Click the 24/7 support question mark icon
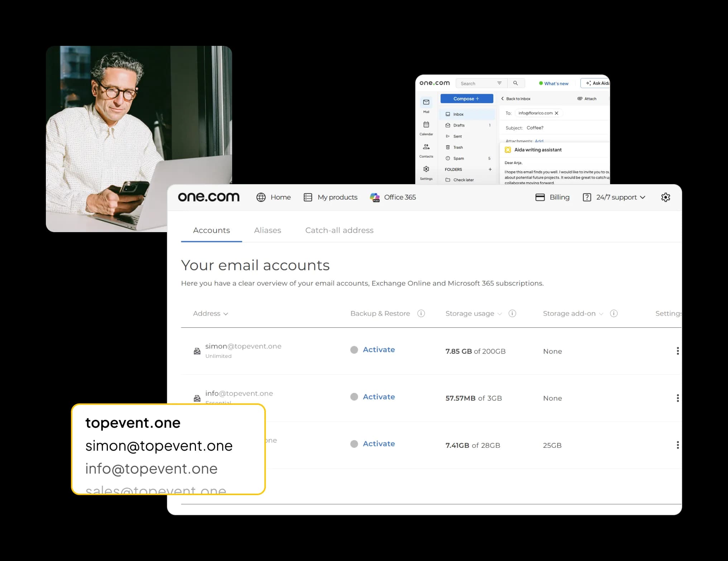728x561 pixels. 587,197
